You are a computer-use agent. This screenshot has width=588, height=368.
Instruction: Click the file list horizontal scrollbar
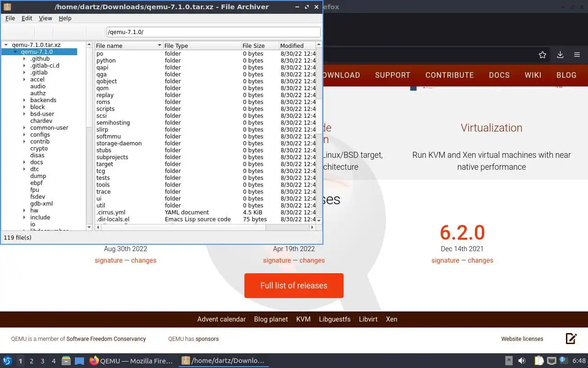click(205, 227)
